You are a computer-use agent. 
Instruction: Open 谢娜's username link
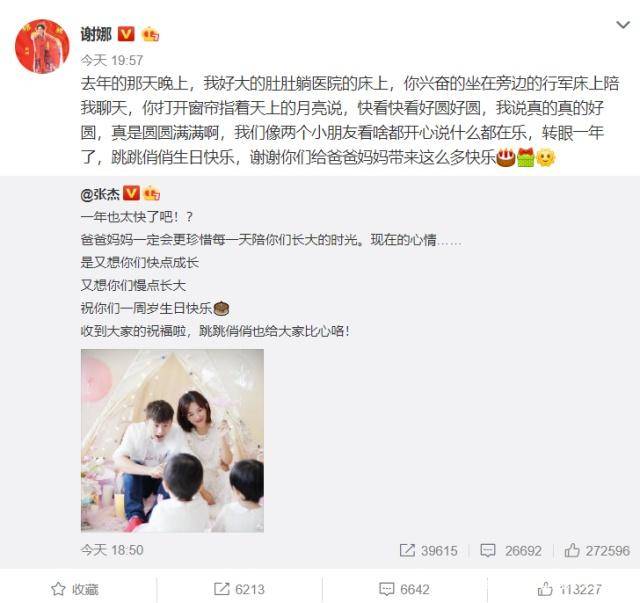coord(96,34)
